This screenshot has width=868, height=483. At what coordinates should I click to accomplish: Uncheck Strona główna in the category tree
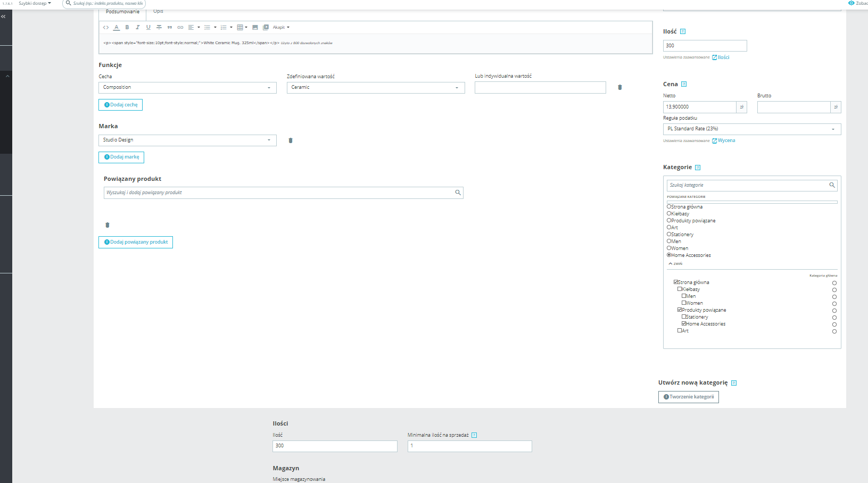coord(676,282)
